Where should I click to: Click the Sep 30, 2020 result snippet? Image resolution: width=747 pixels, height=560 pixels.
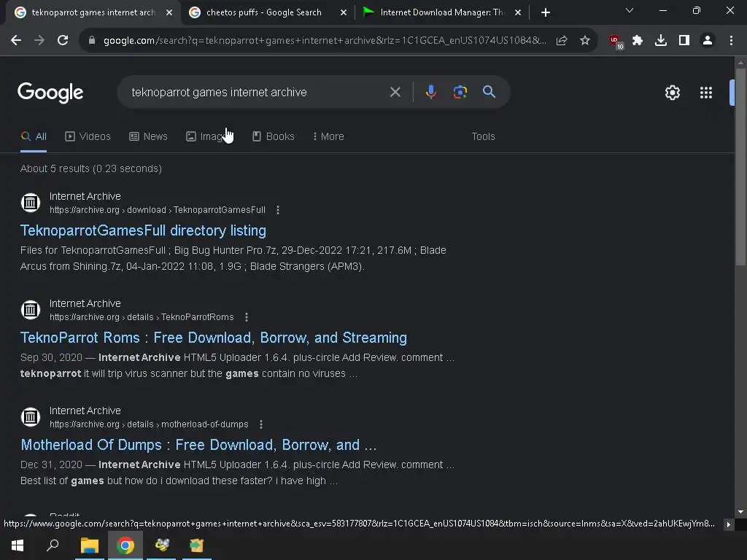(237, 365)
